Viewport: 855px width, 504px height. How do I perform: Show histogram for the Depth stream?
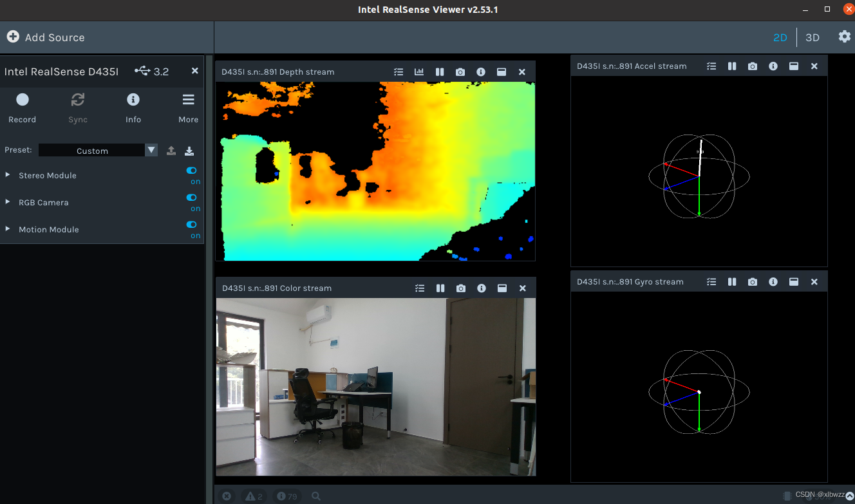(x=419, y=72)
